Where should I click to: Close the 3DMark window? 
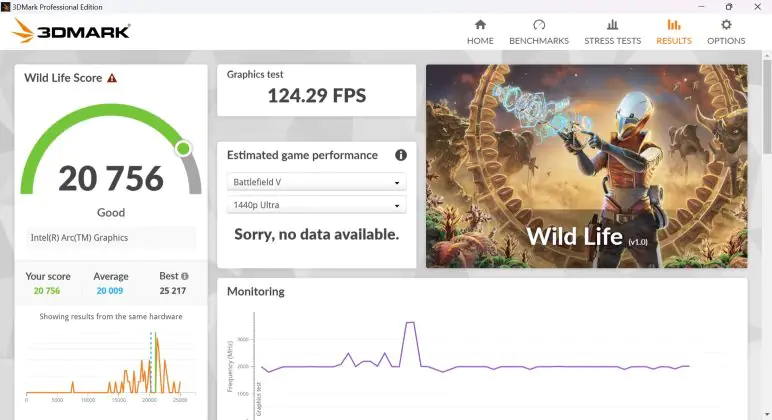click(758, 6)
